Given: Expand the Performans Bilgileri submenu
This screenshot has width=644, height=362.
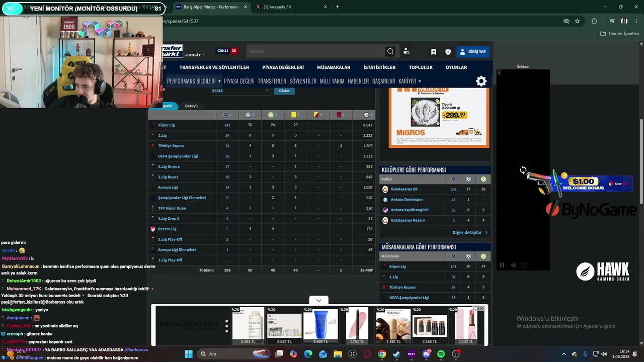Looking at the screenshot, I should coord(219,81).
